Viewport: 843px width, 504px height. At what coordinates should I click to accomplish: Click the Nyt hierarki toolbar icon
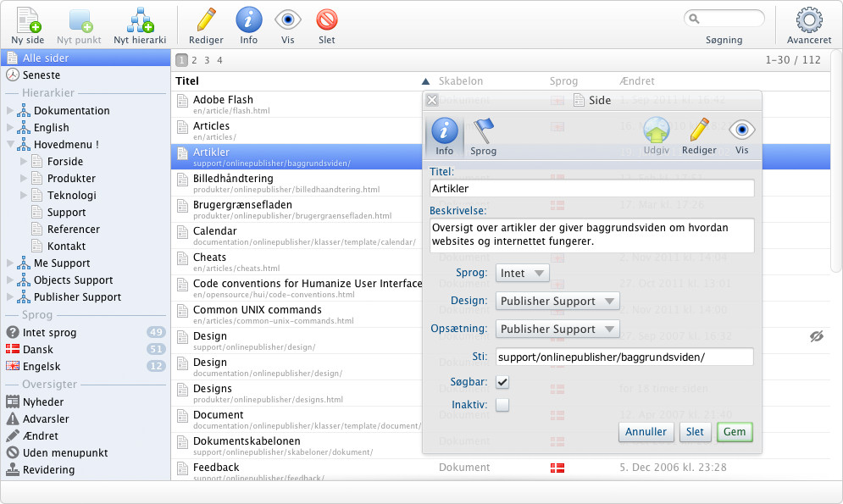pos(139,21)
